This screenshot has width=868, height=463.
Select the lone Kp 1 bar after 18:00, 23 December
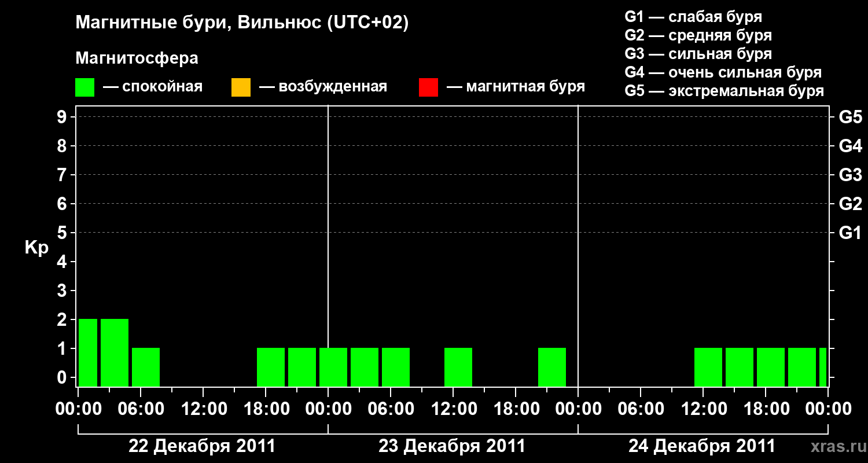click(552, 367)
